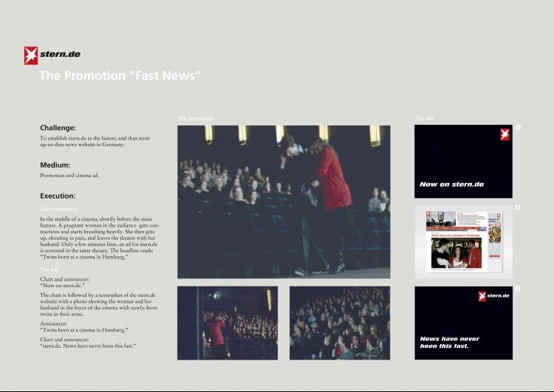Click the number 2 marker beside website frame
This screenshot has width=554, height=392.
[x=518, y=207]
